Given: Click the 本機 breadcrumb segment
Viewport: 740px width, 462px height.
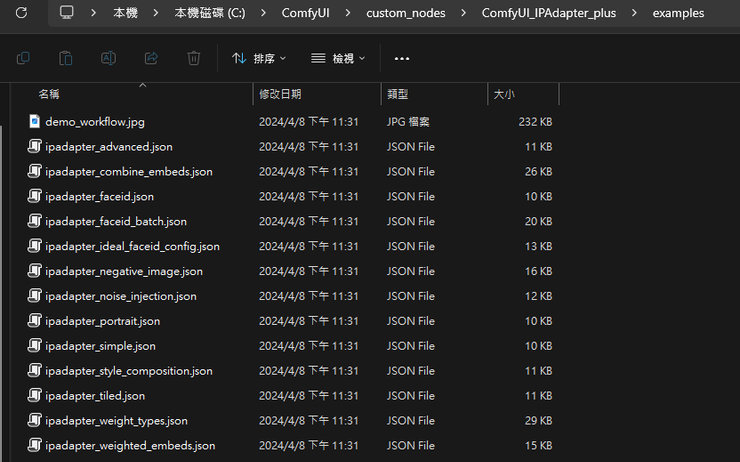Looking at the screenshot, I should click(125, 13).
